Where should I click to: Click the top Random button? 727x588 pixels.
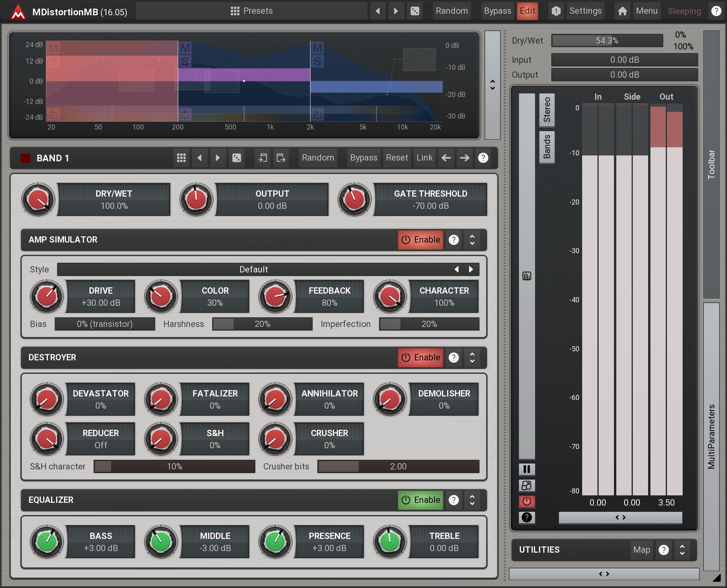coord(452,11)
